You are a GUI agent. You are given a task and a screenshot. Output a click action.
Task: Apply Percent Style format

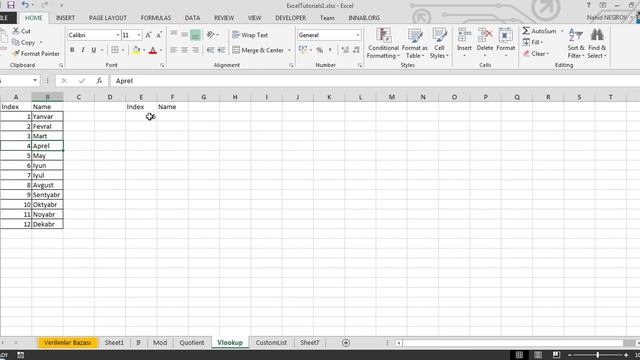[320, 50]
